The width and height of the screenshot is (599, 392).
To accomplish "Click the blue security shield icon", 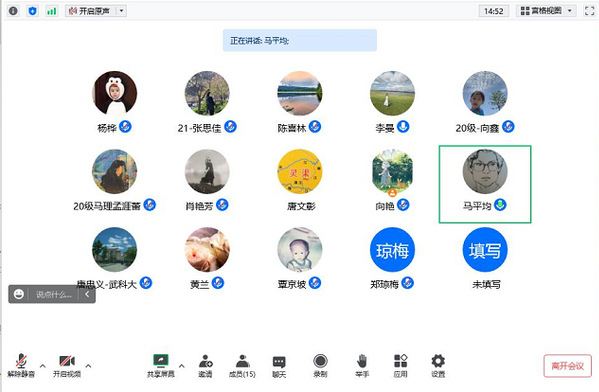I will point(32,11).
